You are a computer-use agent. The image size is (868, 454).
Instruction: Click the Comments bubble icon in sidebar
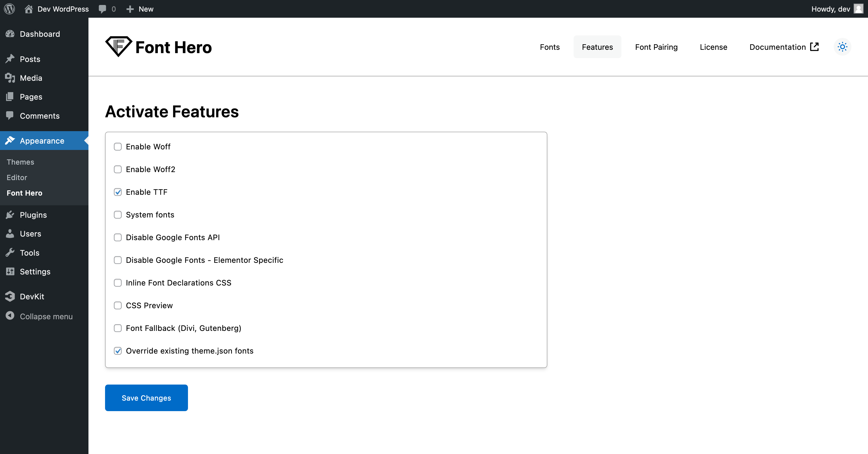click(10, 116)
